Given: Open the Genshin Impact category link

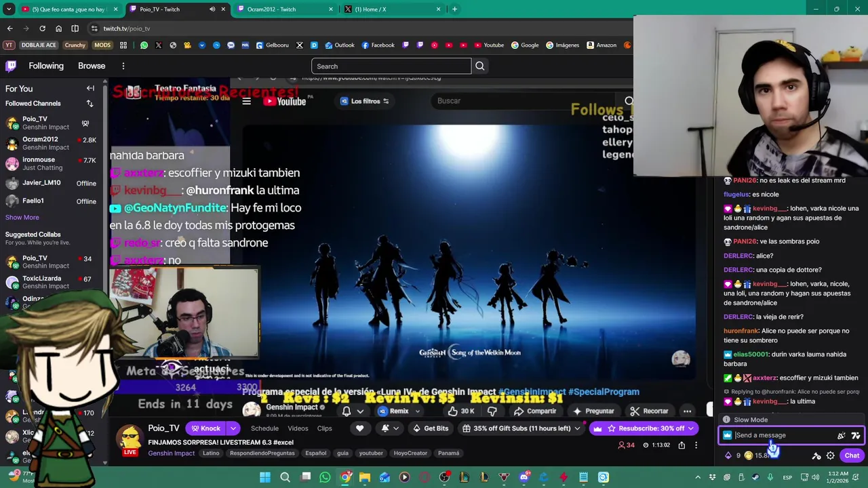Looking at the screenshot, I should tap(171, 453).
